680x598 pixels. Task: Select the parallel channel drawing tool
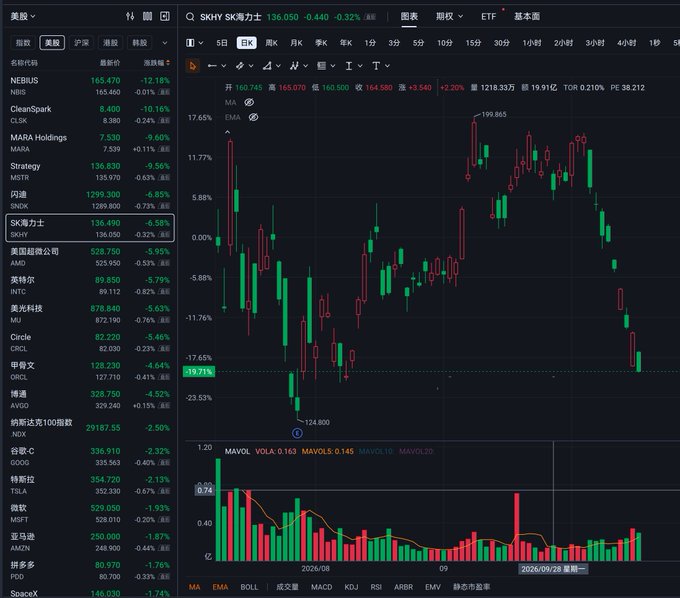[239, 66]
